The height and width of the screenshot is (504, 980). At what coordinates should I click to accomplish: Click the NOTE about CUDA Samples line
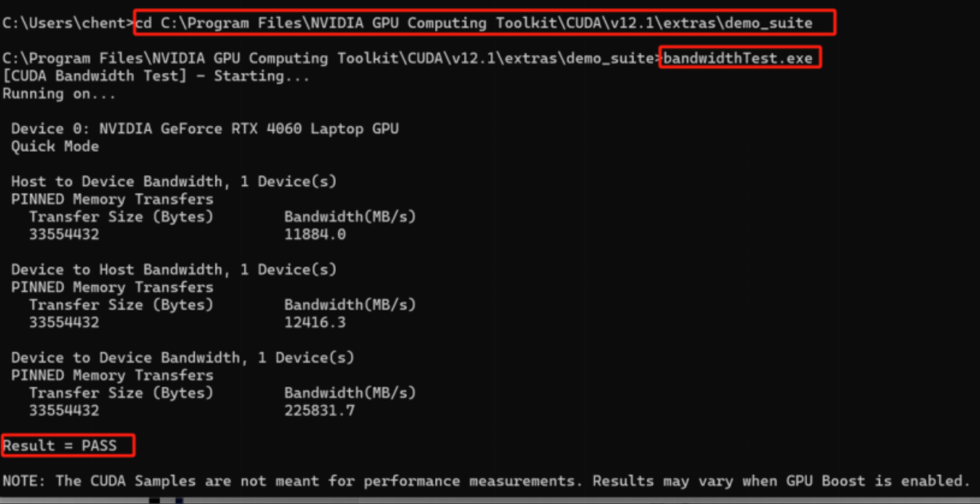pos(486,481)
